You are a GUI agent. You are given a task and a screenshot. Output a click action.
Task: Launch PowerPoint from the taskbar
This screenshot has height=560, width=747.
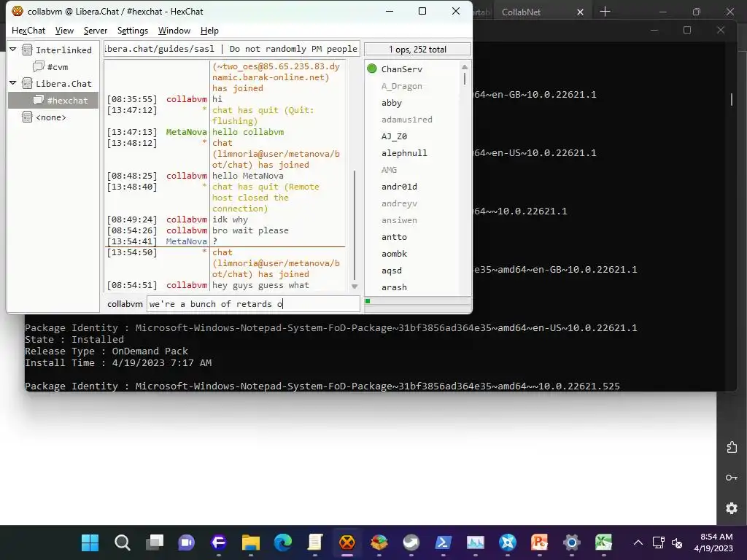tap(539, 542)
